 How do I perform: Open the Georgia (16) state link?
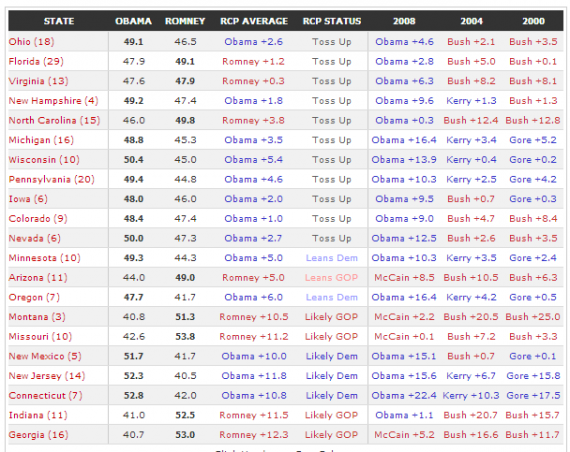click(x=39, y=435)
